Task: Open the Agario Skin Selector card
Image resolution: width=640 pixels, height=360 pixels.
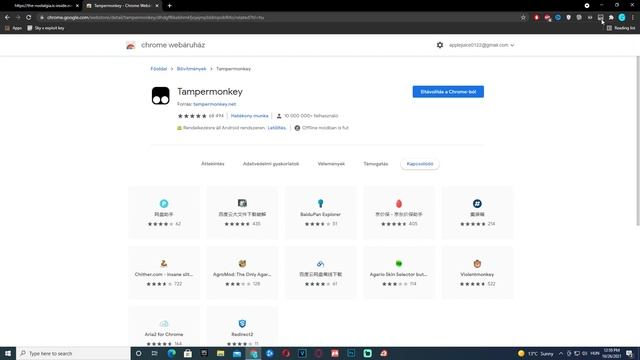Action: [x=399, y=272]
